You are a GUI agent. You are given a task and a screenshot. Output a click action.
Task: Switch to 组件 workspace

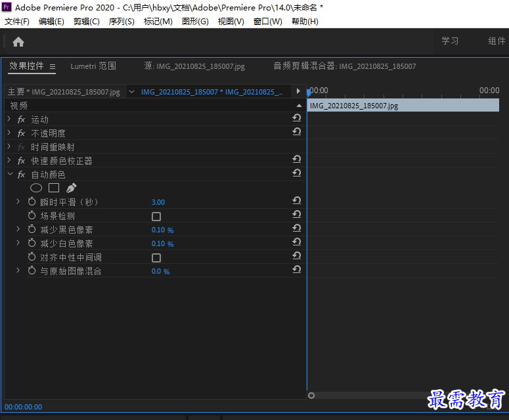click(497, 41)
